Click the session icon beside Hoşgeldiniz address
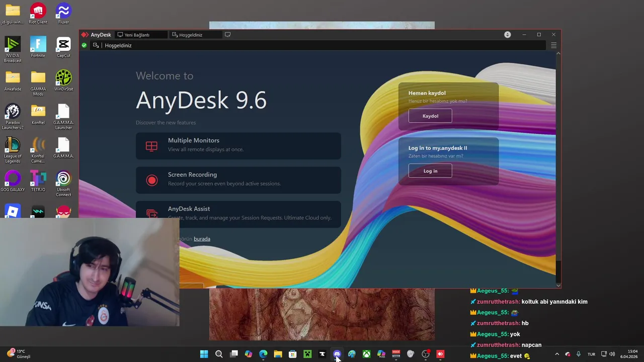Viewport: 644px width, 362px height. 96,45
